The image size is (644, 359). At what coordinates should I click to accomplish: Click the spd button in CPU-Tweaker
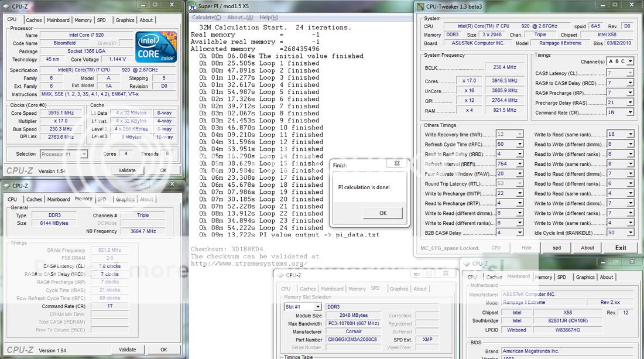tap(557, 248)
